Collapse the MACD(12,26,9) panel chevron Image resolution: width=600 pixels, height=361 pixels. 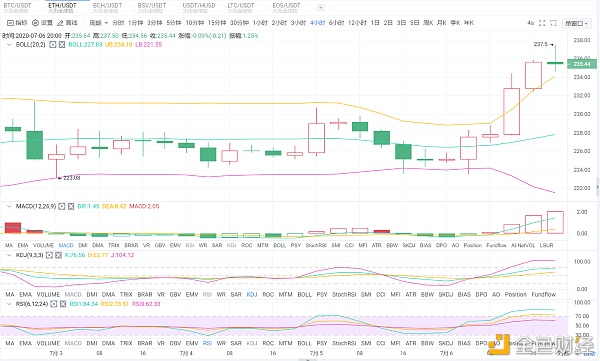click(x=9, y=206)
